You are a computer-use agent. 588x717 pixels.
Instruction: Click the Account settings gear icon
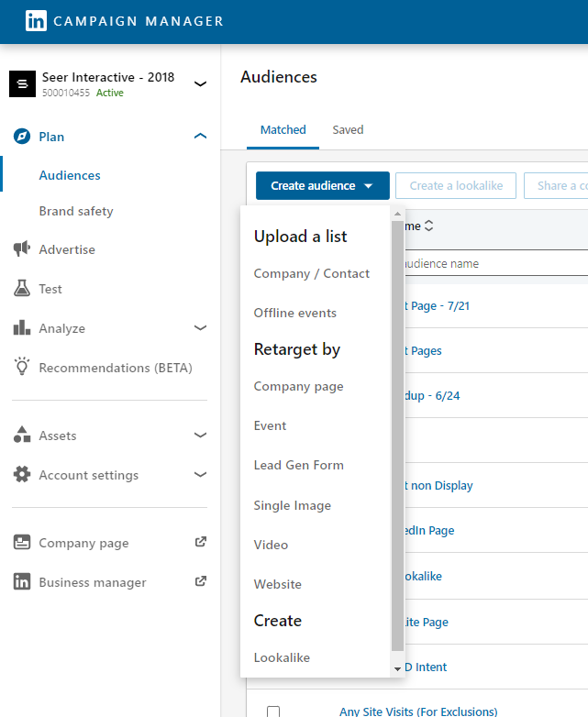[x=22, y=475]
